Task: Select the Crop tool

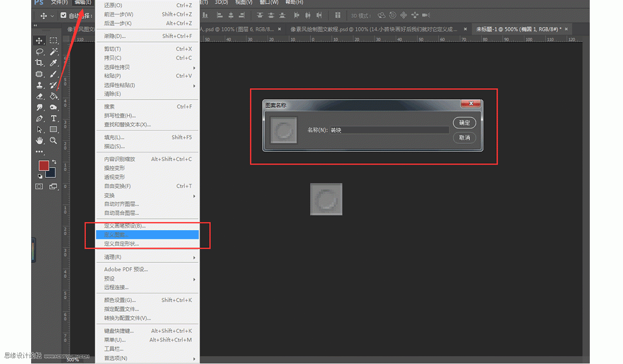Action: 39,63
